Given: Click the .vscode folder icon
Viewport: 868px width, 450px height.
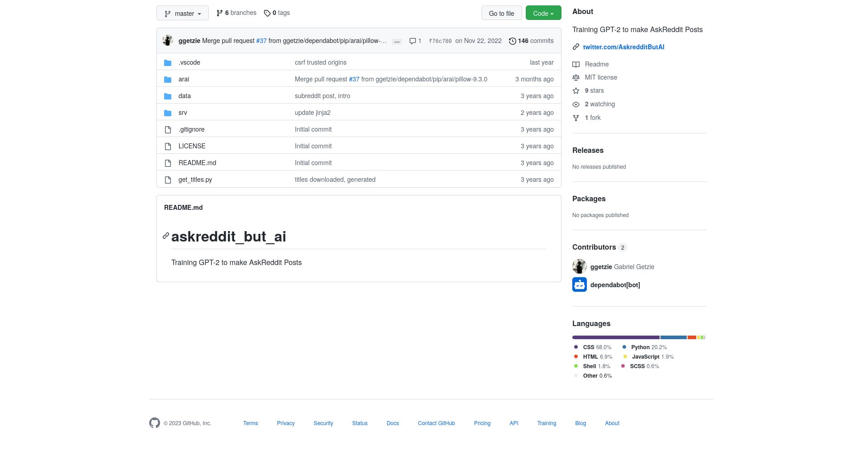Looking at the screenshot, I should (168, 62).
